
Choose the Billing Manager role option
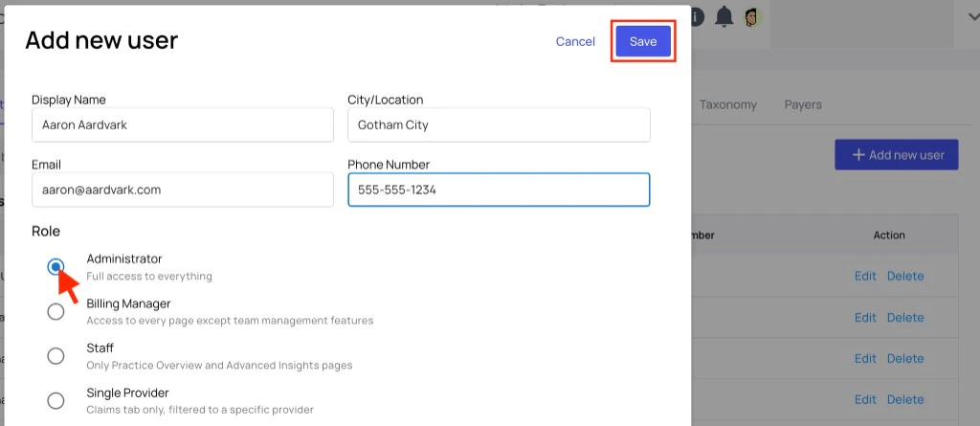pos(56,311)
